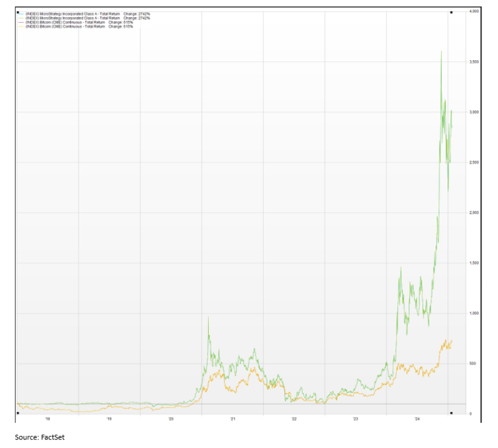The width and height of the screenshot is (498, 448).
Task: Click the 1,500 y-axis label
Action: click(x=474, y=263)
